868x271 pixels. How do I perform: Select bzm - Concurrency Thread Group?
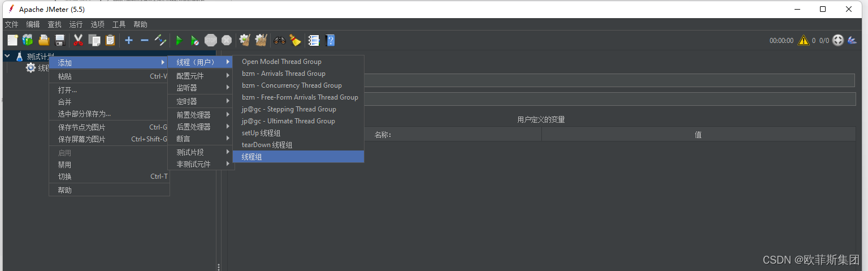[298, 85]
